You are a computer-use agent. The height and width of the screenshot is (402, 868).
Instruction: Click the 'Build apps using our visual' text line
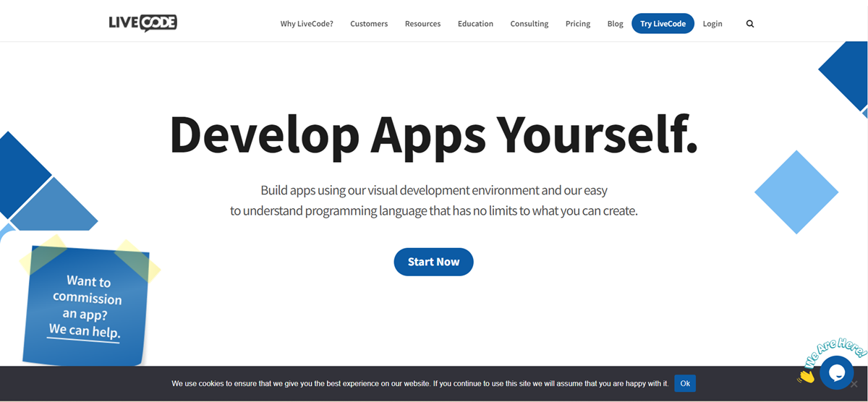pos(434,190)
